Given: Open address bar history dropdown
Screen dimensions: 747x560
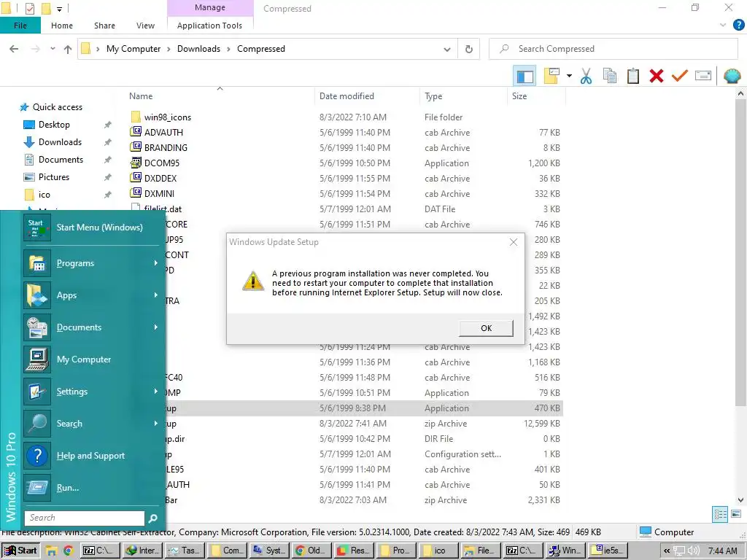Looking at the screenshot, I should pos(447,49).
